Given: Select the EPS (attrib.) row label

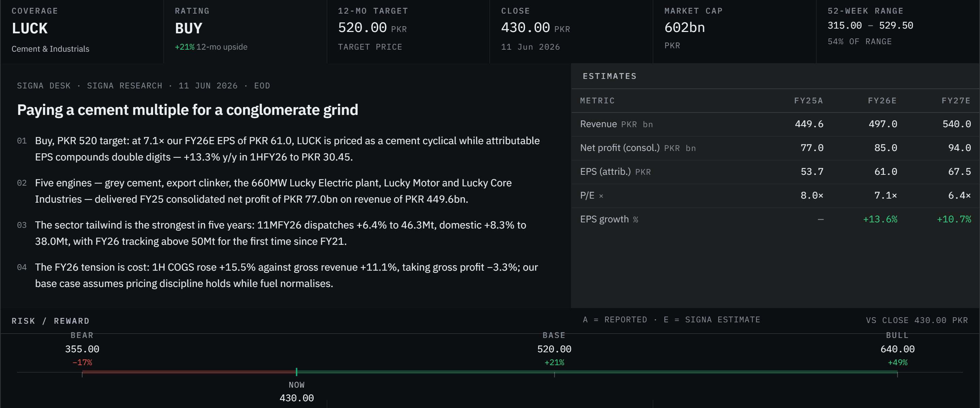Looking at the screenshot, I should point(615,172).
